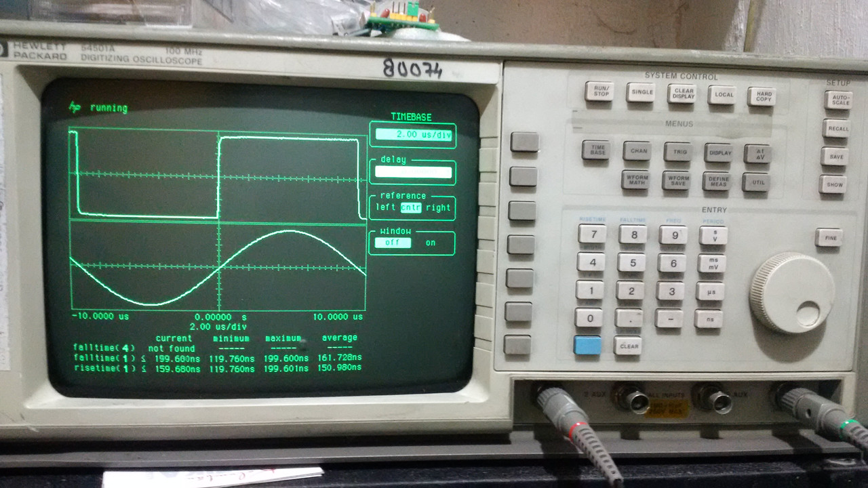868x488 pixels.
Task: Choose left as the reference
Action: tap(387, 207)
